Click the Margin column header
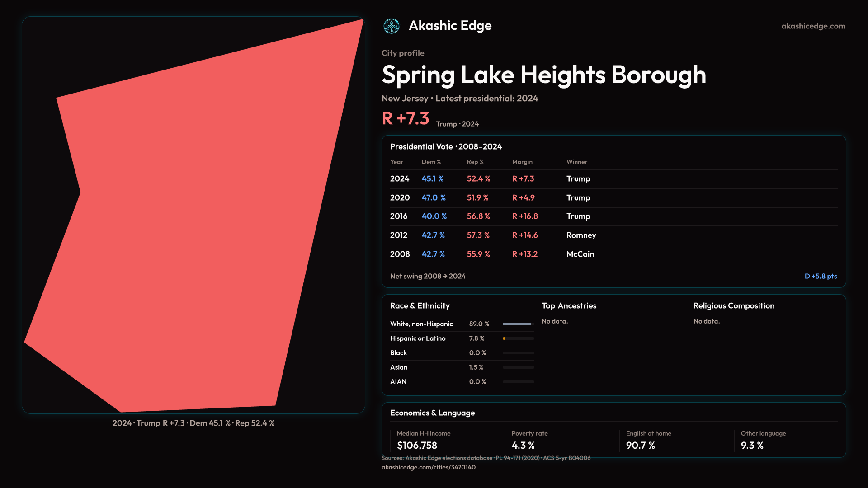This screenshot has height=488, width=868. pyautogui.click(x=522, y=162)
